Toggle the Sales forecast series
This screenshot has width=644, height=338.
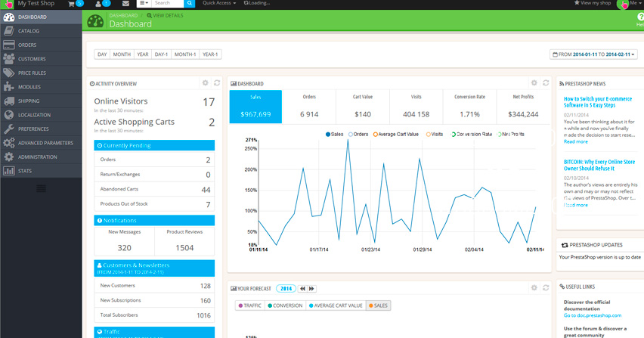[x=378, y=305]
